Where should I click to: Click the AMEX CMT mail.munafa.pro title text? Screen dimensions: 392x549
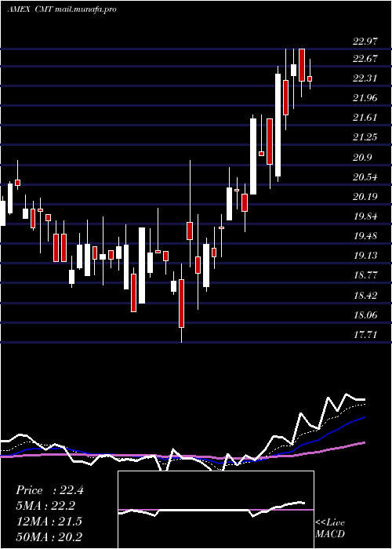click(62, 9)
